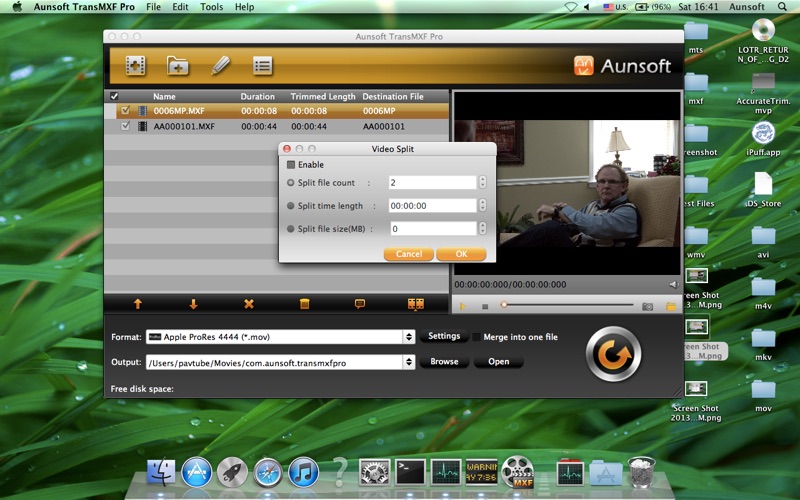Open the file list toolbar icon

pyautogui.click(x=262, y=66)
